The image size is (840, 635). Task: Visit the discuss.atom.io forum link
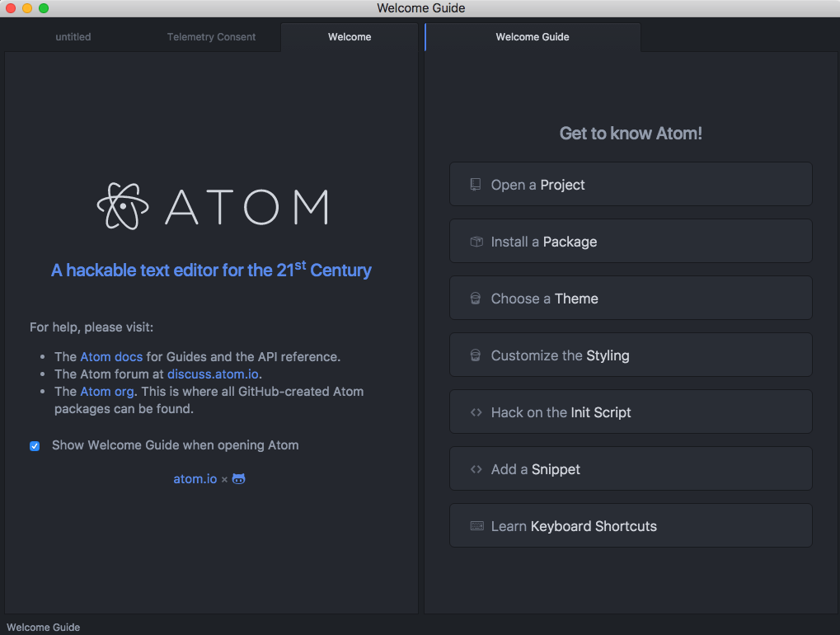pyautogui.click(x=213, y=374)
